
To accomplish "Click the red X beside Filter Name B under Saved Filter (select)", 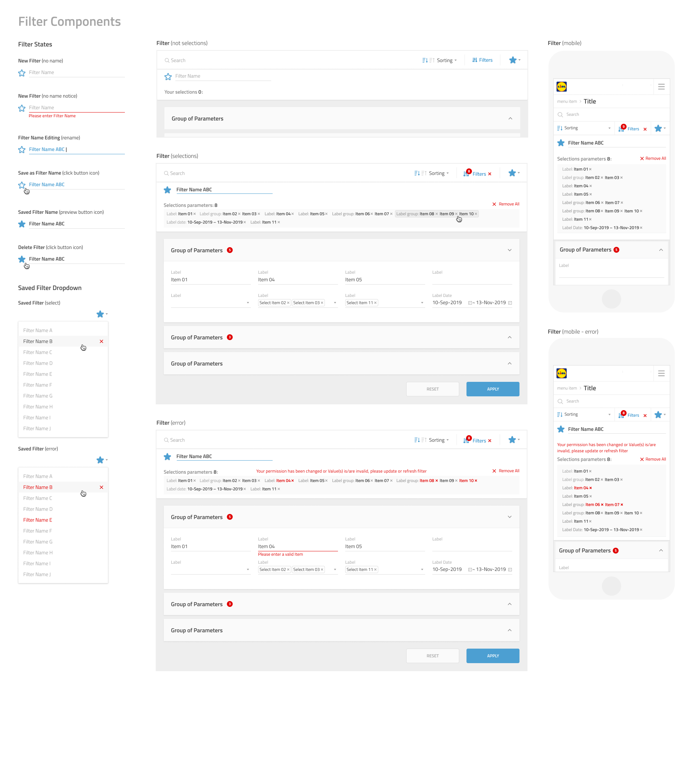I will coord(101,342).
